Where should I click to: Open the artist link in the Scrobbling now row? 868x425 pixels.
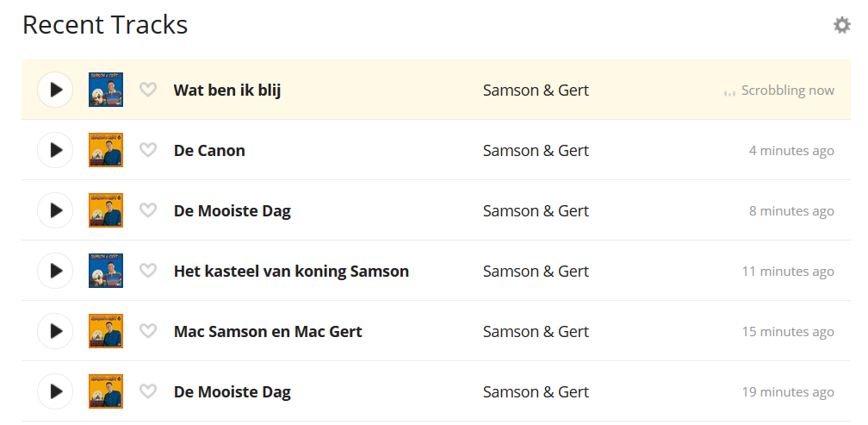click(x=536, y=90)
